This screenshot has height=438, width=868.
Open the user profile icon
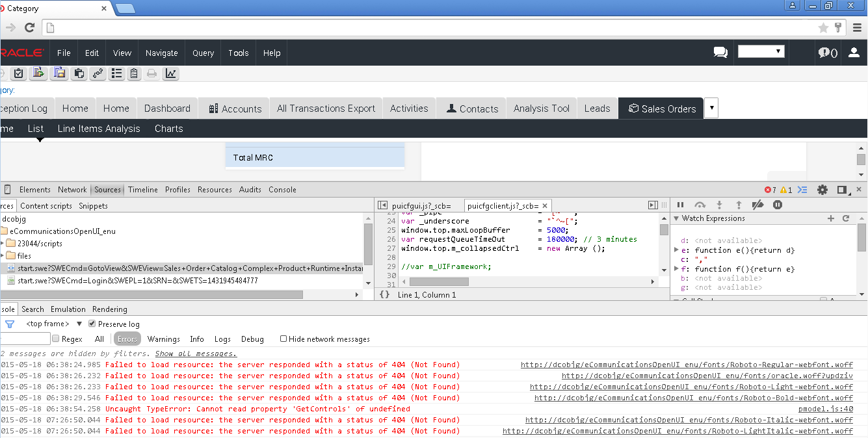pos(854,53)
